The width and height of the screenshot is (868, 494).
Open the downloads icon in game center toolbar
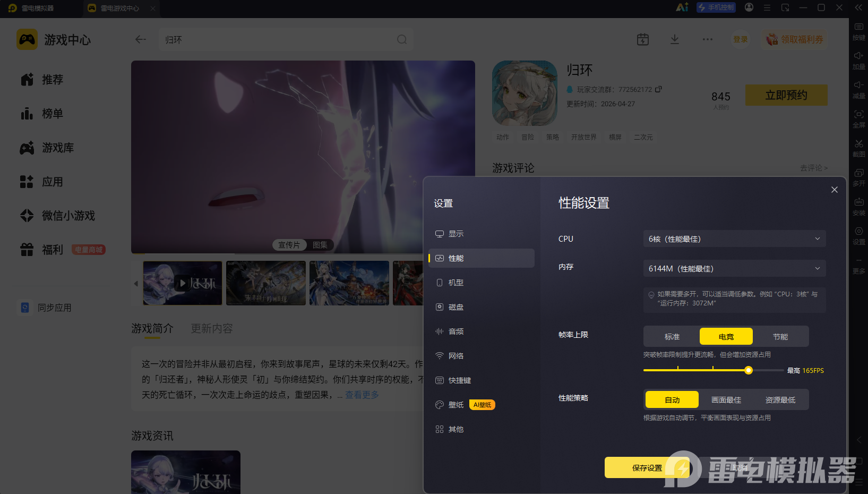[x=675, y=39]
